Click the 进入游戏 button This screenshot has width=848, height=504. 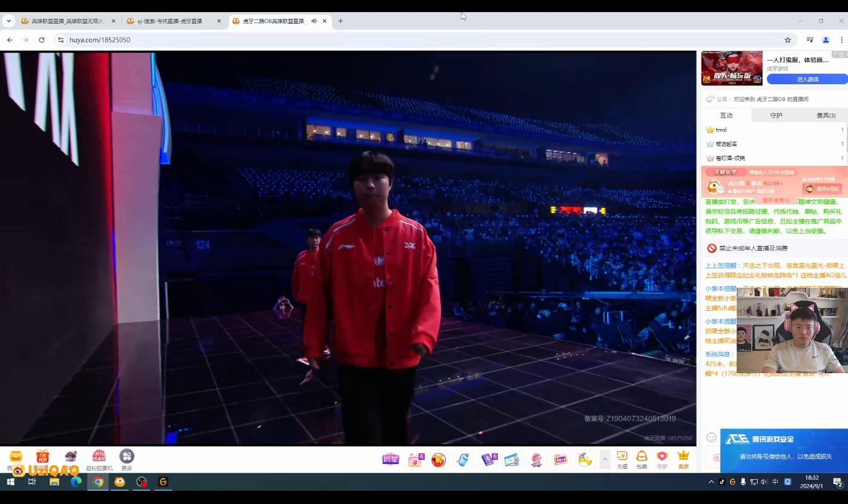807,79
